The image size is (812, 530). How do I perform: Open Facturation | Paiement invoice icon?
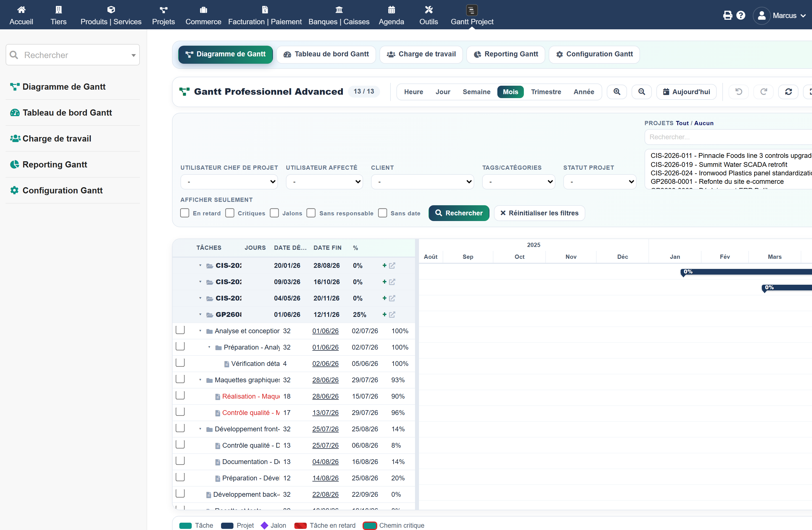(265, 10)
